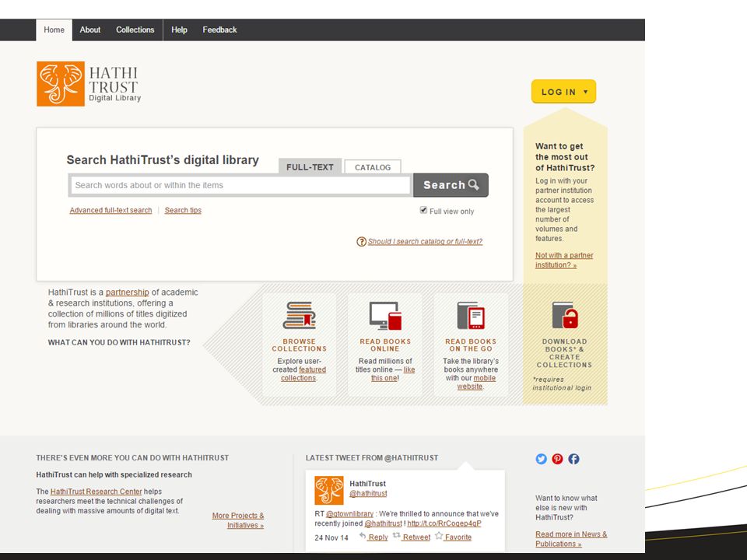
Task: Click the Favorite star icon
Action: pyautogui.click(x=439, y=536)
